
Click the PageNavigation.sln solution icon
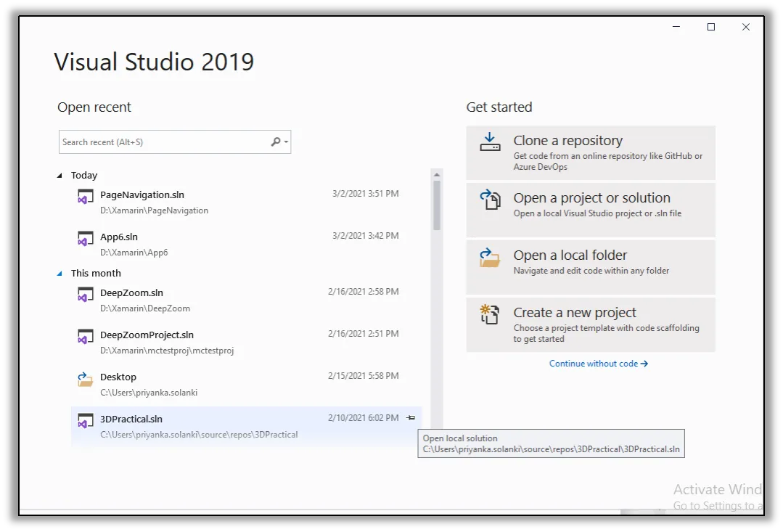pos(86,196)
